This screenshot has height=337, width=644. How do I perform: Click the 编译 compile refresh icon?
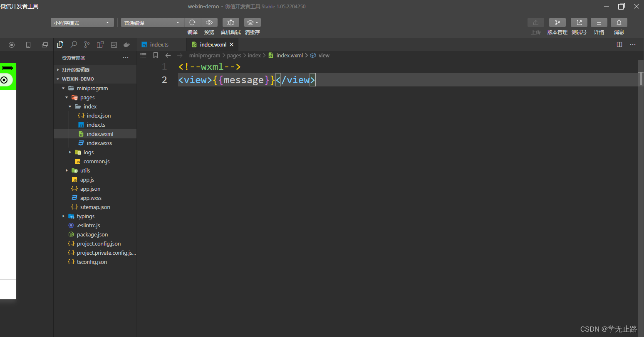coord(192,22)
